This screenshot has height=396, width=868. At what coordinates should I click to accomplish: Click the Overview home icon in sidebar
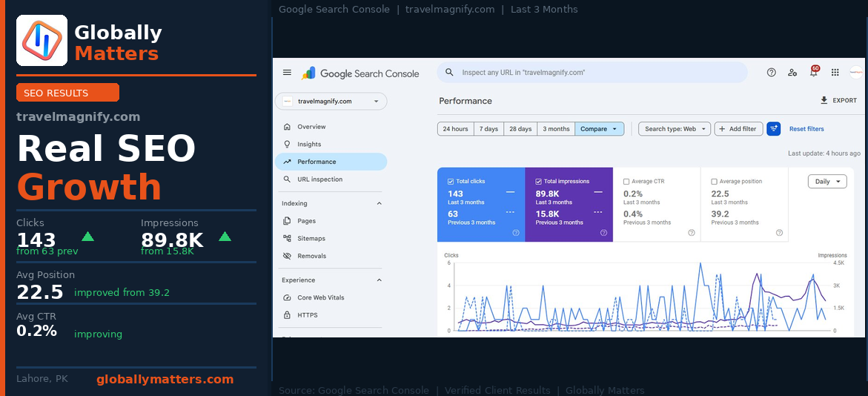coord(287,127)
